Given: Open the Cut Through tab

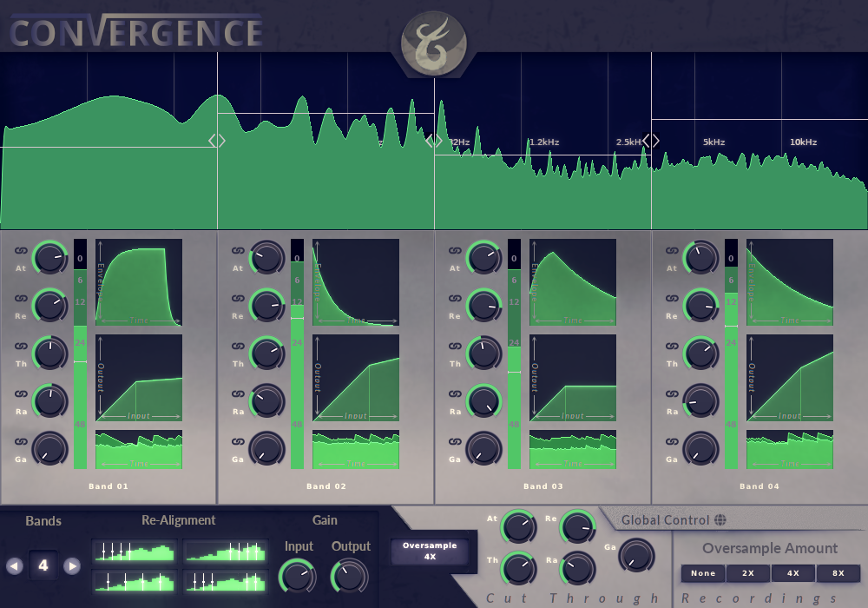Looking at the screenshot, I should [x=573, y=598].
